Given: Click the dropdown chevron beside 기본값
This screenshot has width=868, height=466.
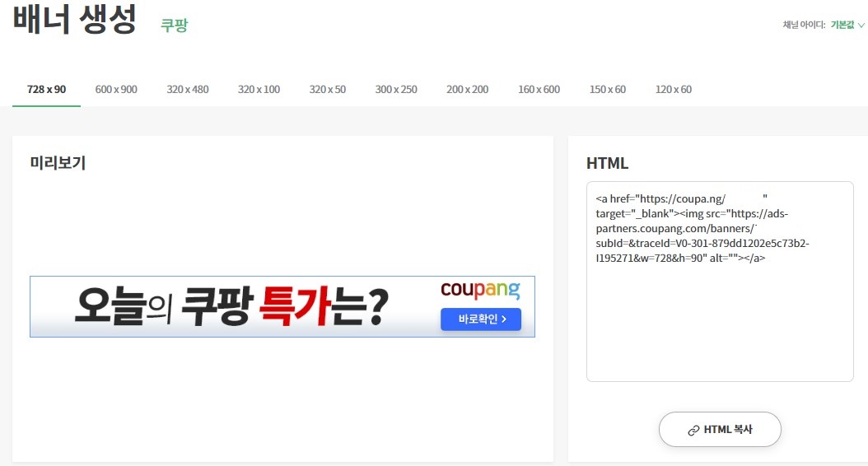Looking at the screenshot, I should coord(861,26).
